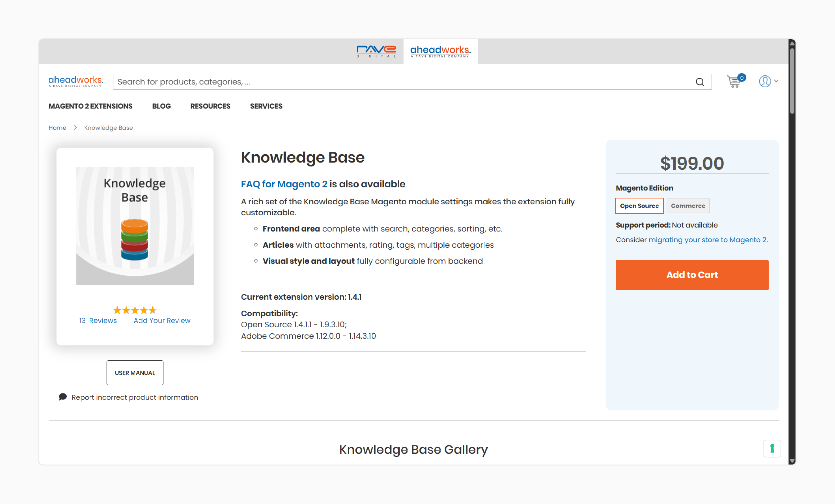Click the Add to Cart button
The width and height of the screenshot is (835, 504).
[x=692, y=275]
